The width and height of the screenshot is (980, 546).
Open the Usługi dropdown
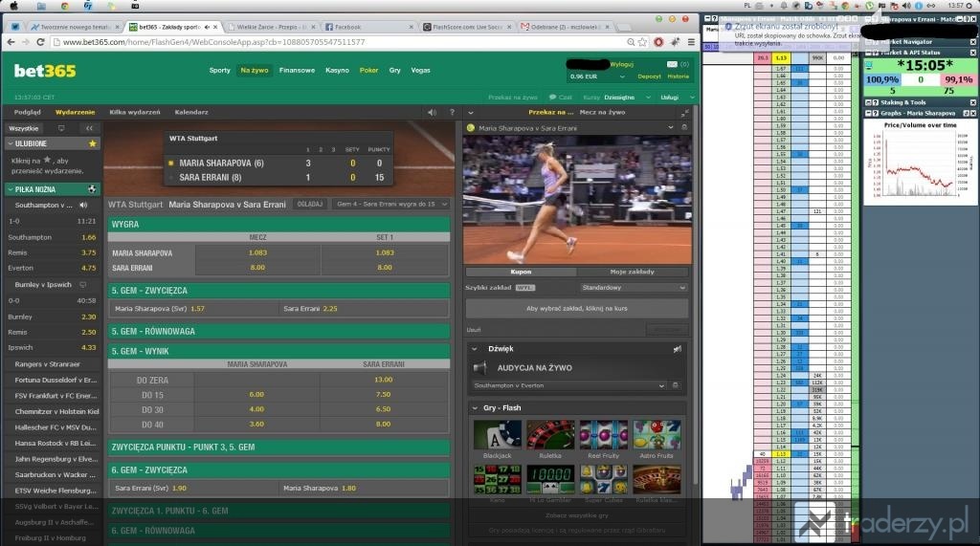point(679,98)
